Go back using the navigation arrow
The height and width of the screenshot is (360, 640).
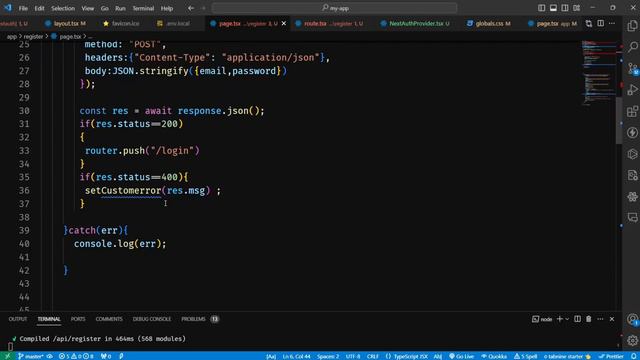[x=191, y=8]
